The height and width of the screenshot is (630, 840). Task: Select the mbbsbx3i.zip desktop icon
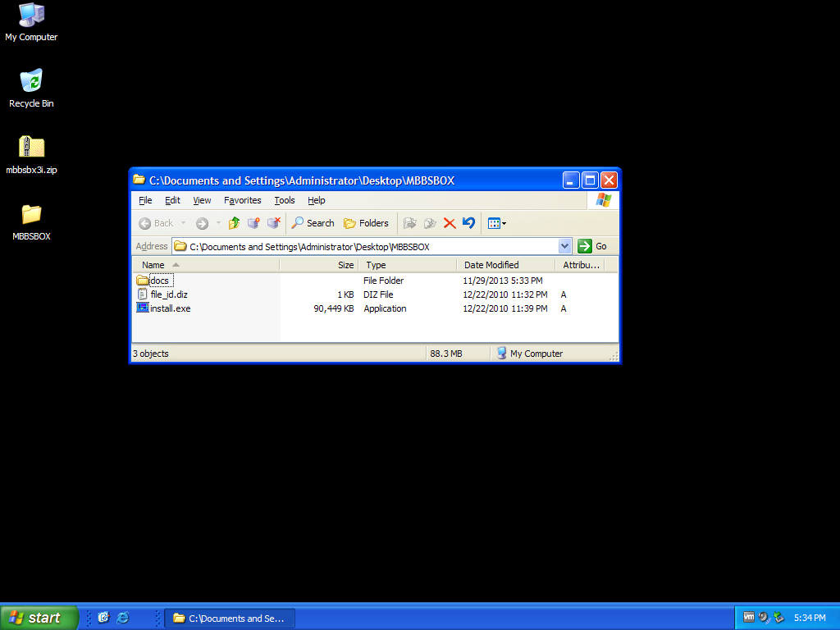pyautogui.click(x=31, y=148)
